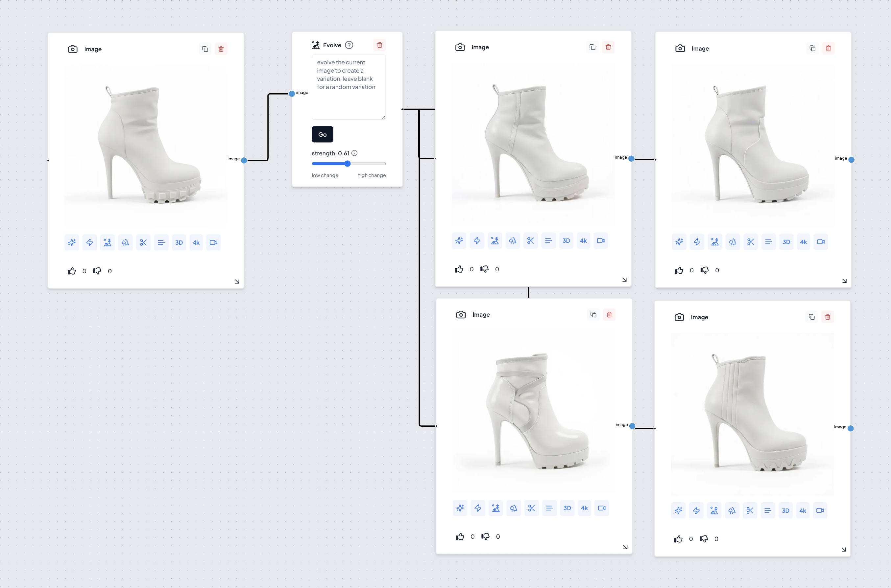Viewport: 891px width, 588px height.
Task: Select the top-right boot image thumbnail
Action: click(753, 145)
